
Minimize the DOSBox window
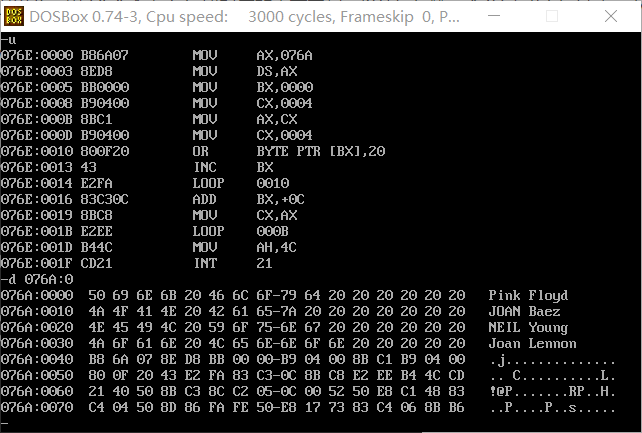(x=494, y=16)
